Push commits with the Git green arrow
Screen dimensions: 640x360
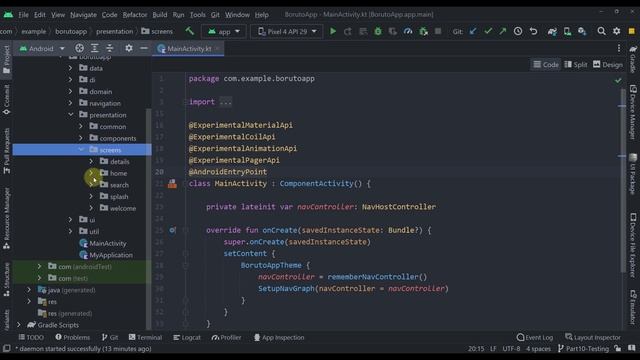click(x=502, y=31)
